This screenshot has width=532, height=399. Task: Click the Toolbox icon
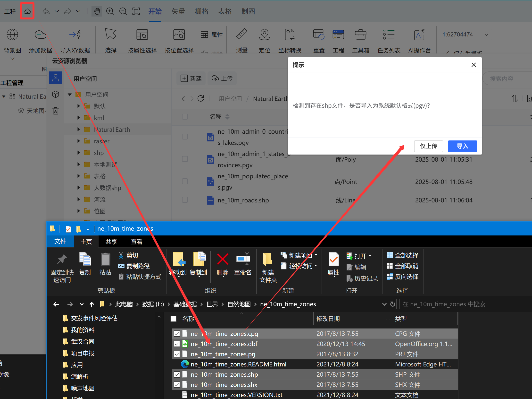[x=360, y=35]
